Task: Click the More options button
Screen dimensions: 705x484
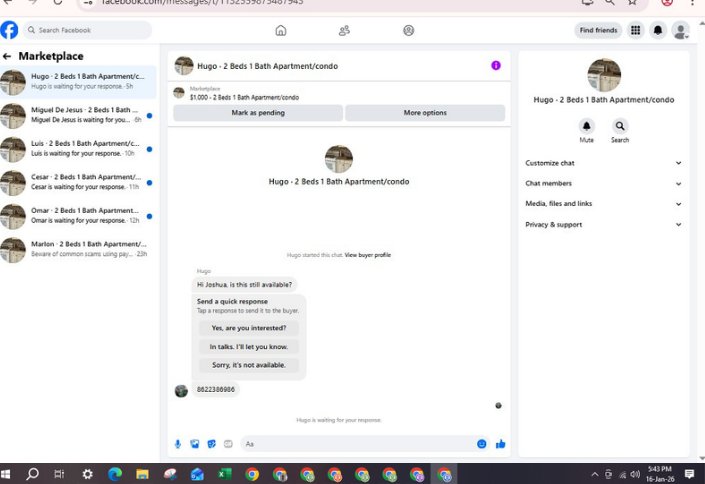Action: coord(425,113)
